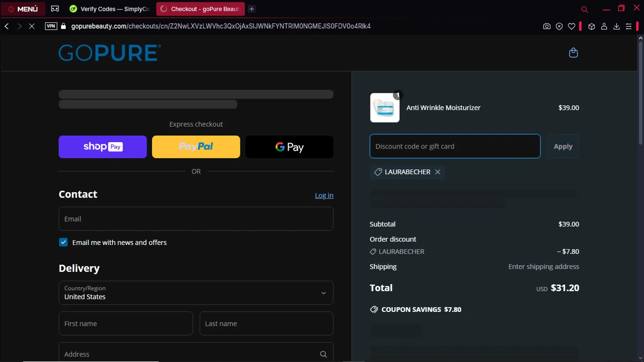This screenshot has height=362, width=644.
Task: Uncheck Email me with news and offers
Action: [64, 242]
